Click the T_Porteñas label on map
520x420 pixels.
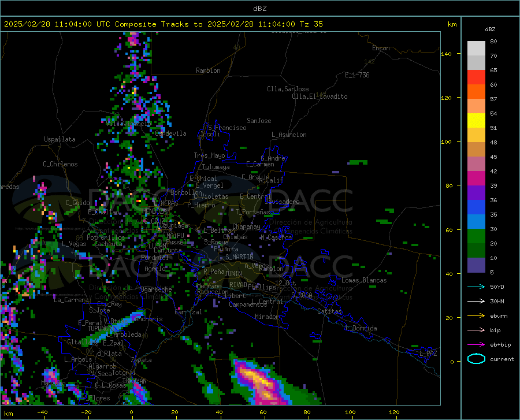[253, 212]
